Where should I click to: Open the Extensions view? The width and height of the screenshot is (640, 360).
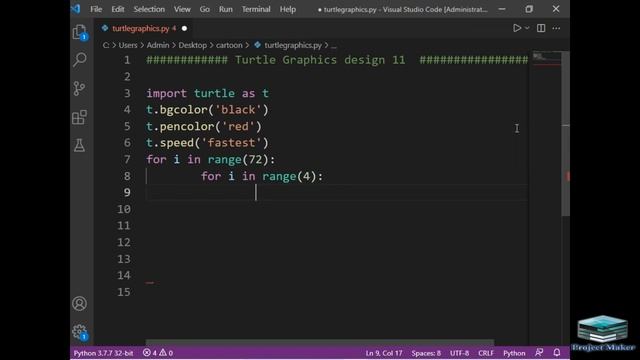point(80,117)
